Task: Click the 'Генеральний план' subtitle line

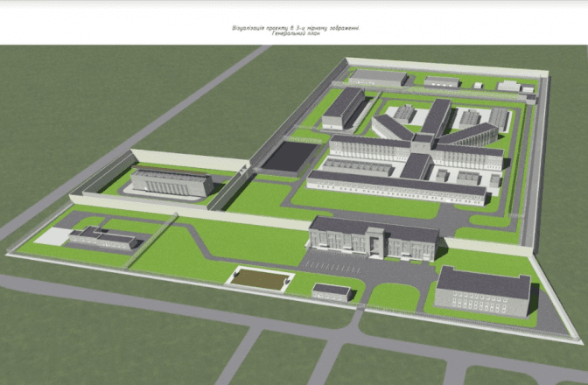Action: click(294, 36)
